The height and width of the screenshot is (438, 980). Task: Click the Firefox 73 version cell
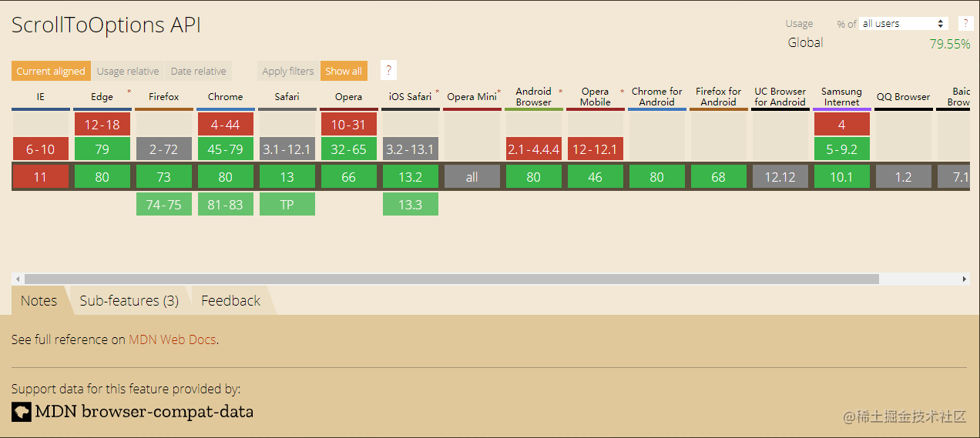coord(164,177)
